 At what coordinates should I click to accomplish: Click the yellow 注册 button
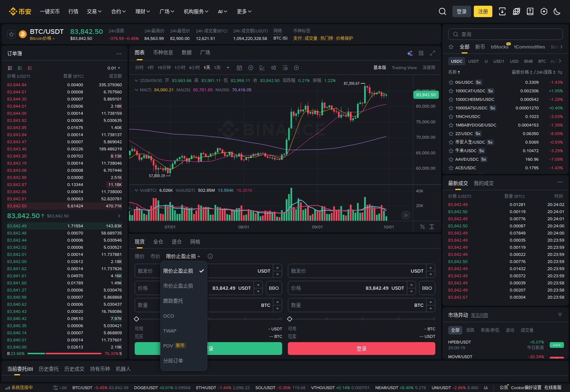pyautogui.click(x=483, y=12)
